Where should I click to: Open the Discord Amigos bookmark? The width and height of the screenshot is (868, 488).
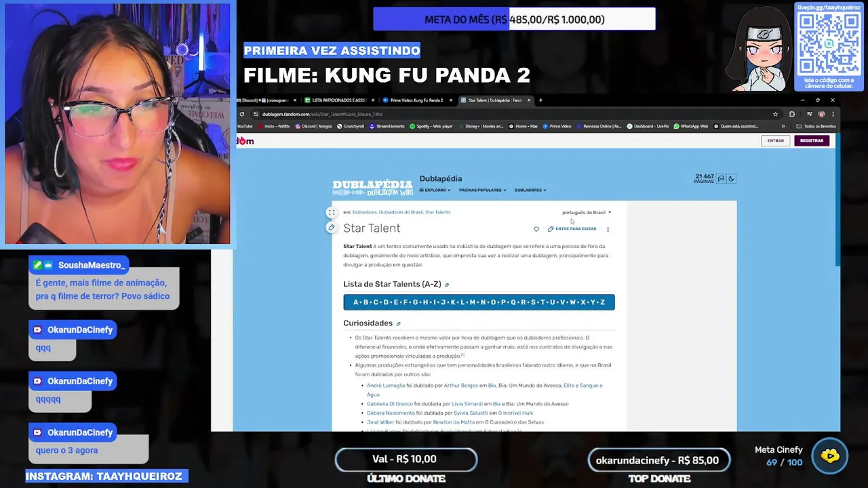tap(313, 126)
